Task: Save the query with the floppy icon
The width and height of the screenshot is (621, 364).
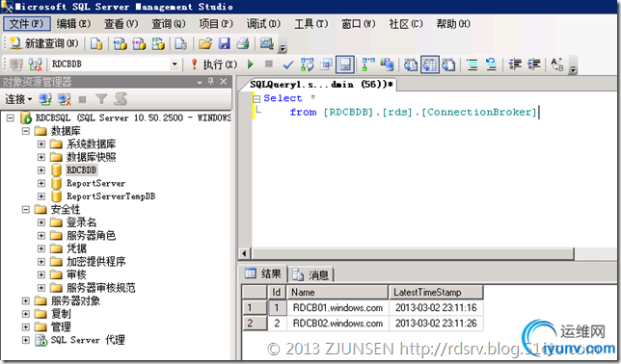Action: tap(224, 43)
